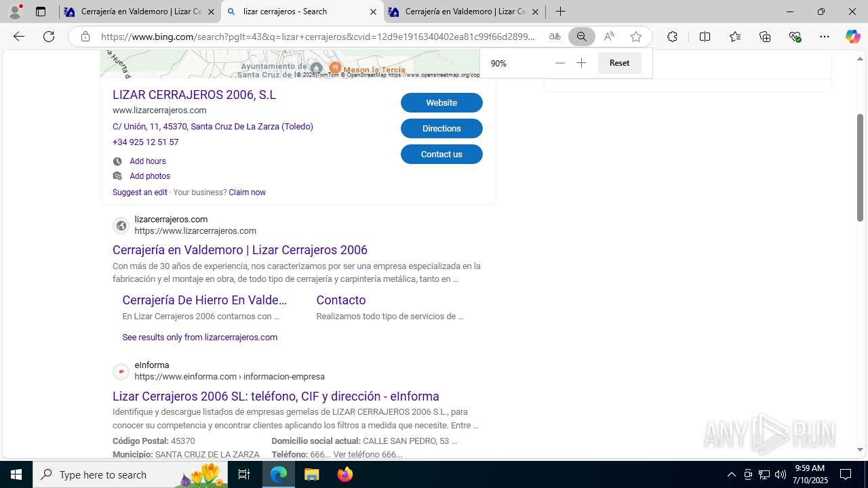Decrease zoom with minus button

coord(559,63)
